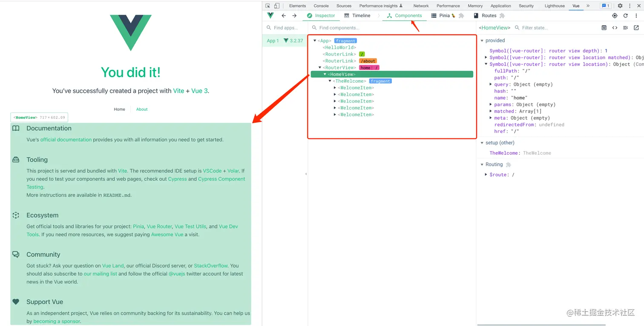Click the Community chat bubbles icon
Image resolution: width=644 pixels, height=326 pixels.
click(x=16, y=254)
